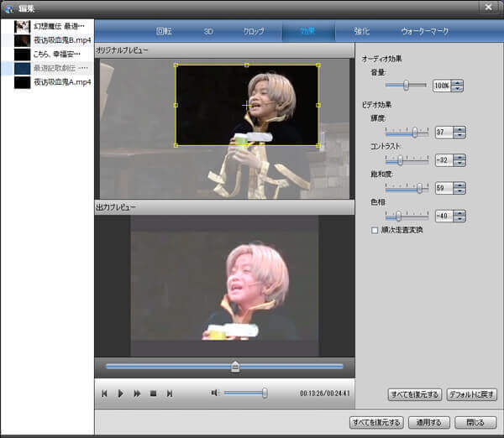
Task: Click the Play button
Action: (120, 393)
